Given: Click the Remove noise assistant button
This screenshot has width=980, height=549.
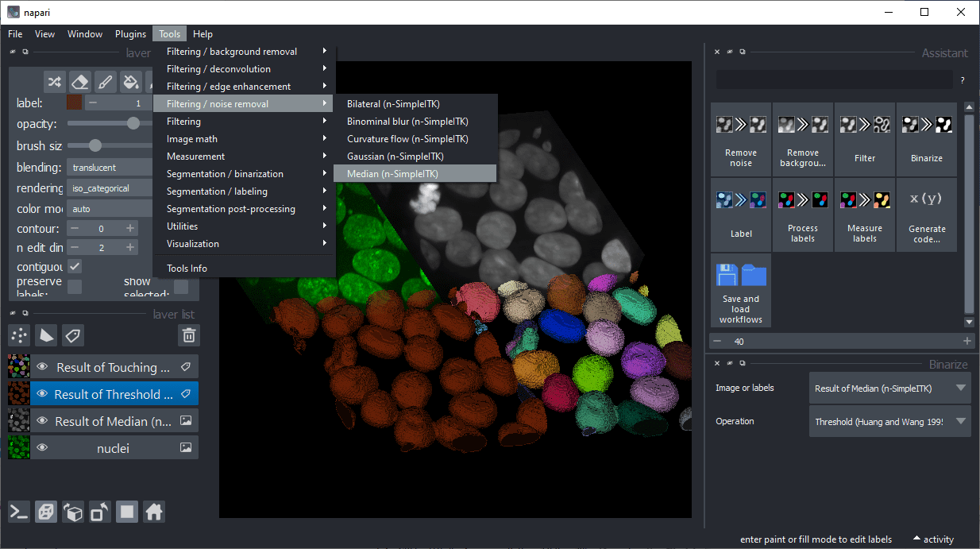Looking at the screenshot, I should click(x=740, y=139).
